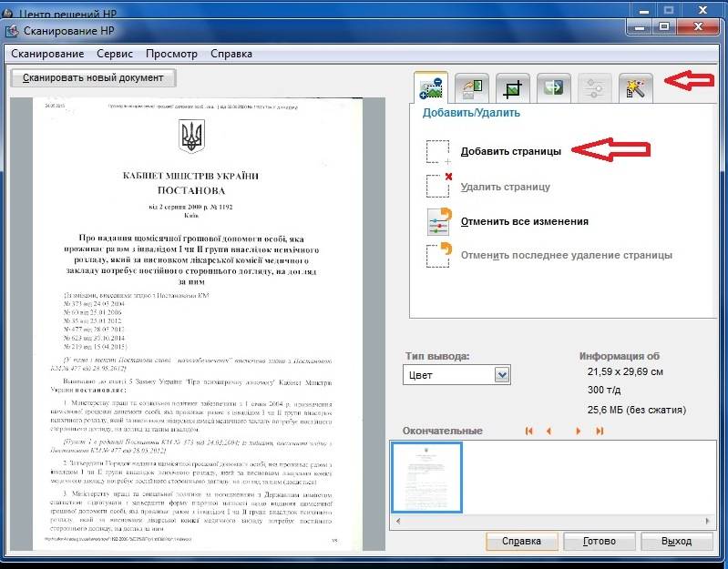728x569 pixels.
Task: Click the 'Готово' button
Action: point(597,542)
